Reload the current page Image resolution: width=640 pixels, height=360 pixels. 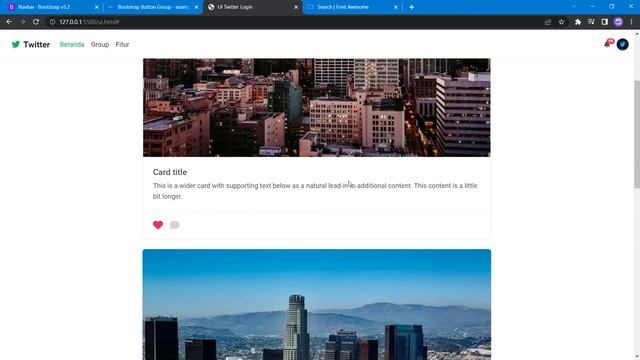(36, 22)
